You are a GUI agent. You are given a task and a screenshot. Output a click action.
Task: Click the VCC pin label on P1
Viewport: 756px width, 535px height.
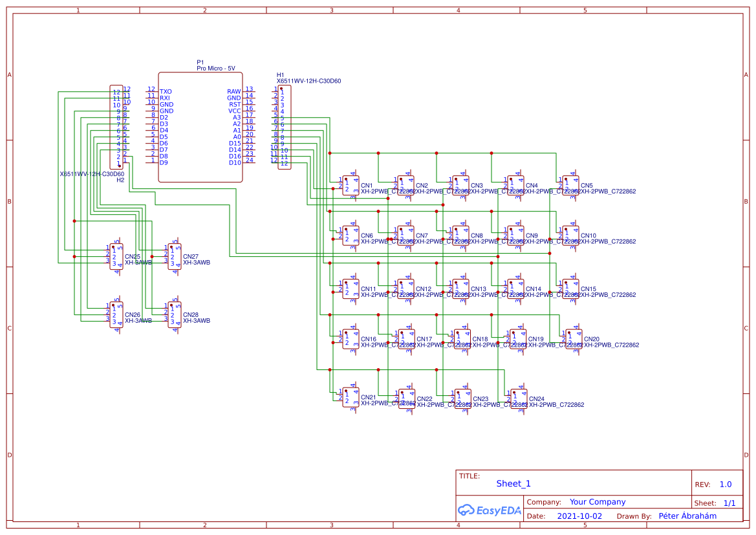[x=233, y=111]
